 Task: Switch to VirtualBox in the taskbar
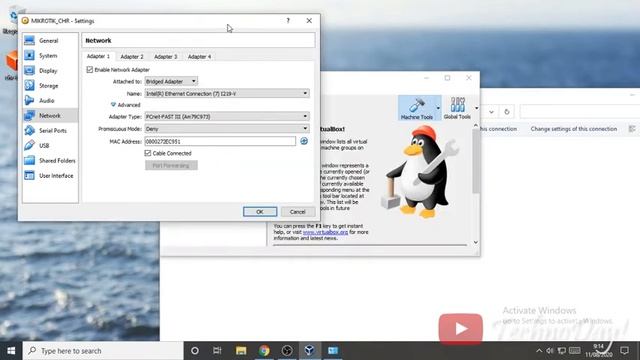pos(309,351)
